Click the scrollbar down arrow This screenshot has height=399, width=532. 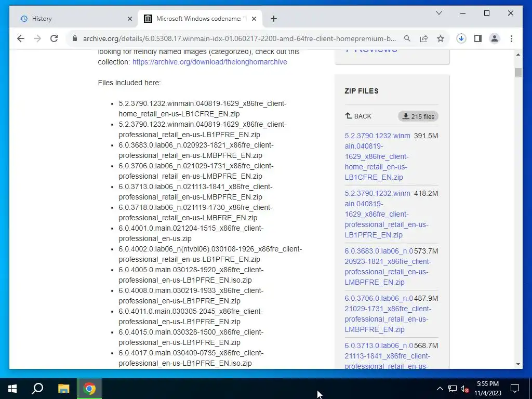[518, 364]
